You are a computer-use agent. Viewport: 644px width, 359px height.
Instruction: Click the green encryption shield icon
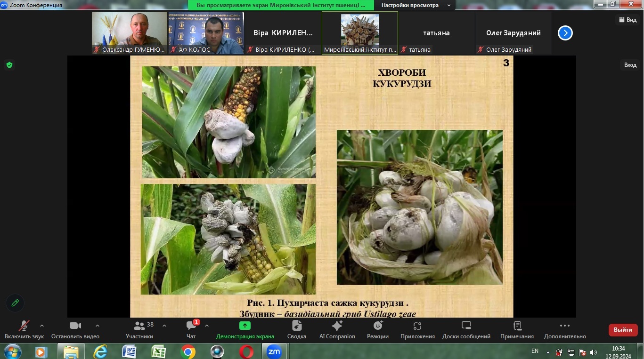tap(9, 65)
